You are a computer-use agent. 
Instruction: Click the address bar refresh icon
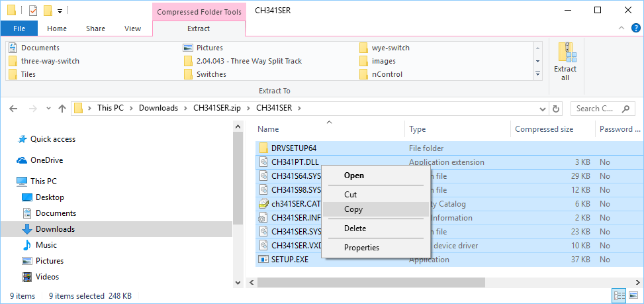pyautogui.click(x=556, y=109)
